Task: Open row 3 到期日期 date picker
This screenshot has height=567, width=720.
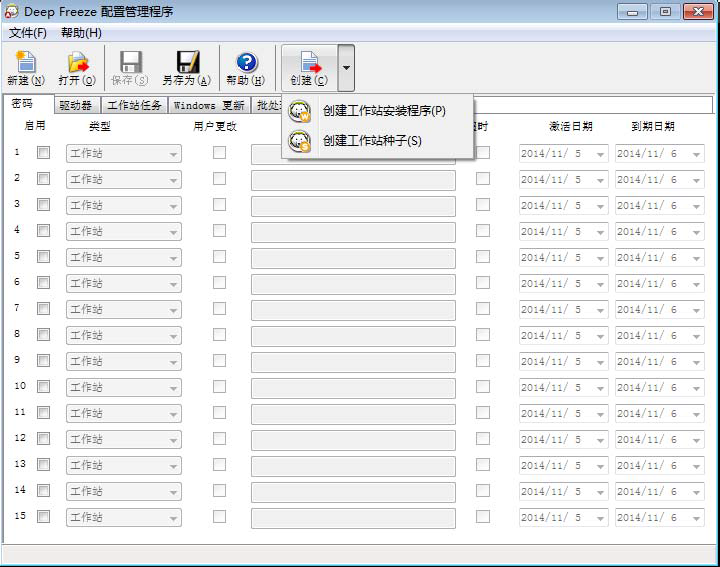Action: click(x=660, y=206)
